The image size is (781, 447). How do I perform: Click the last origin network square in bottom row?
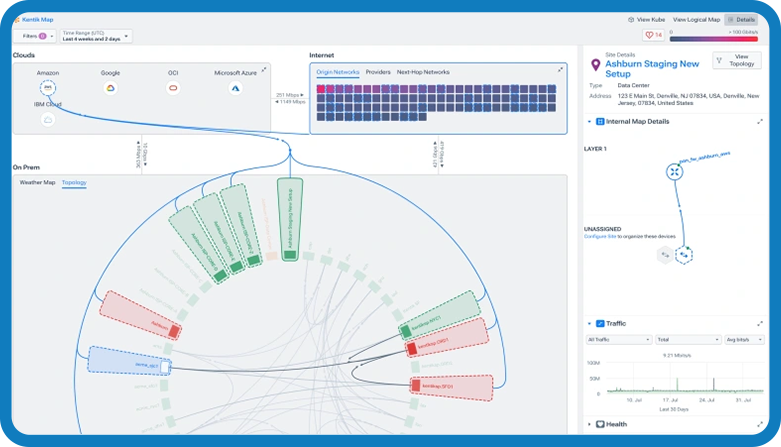pos(422,117)
